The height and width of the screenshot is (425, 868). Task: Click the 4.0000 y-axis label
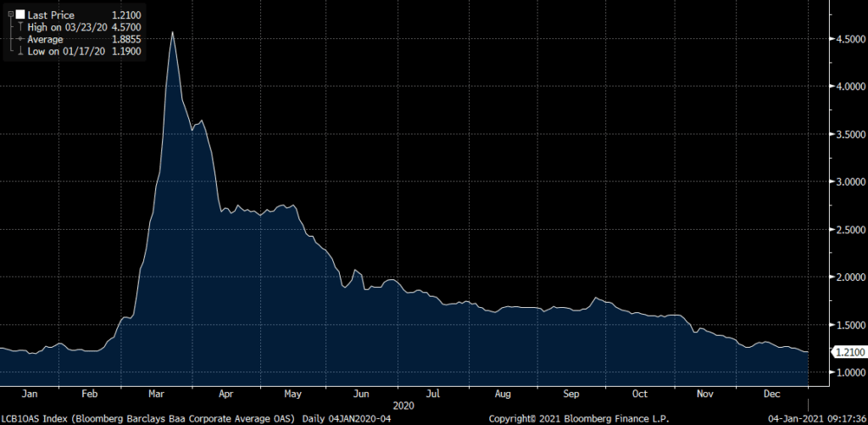coord(849,87)
